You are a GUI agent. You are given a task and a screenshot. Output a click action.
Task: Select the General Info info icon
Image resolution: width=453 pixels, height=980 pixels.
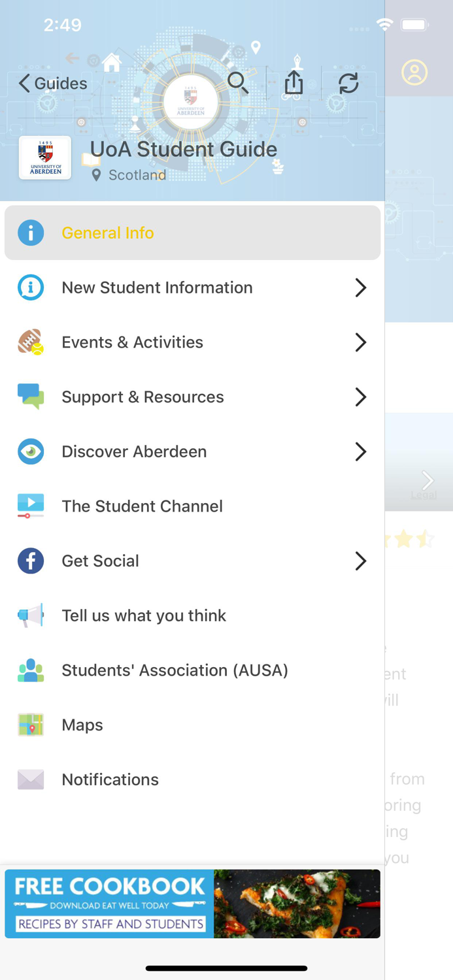click(31, 233)
